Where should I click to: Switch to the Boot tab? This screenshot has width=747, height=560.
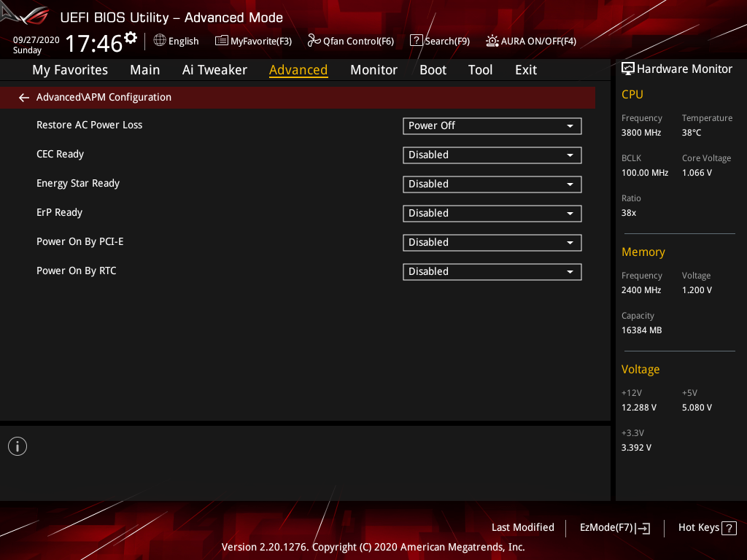pyautogui.click(x=433, y=70)
